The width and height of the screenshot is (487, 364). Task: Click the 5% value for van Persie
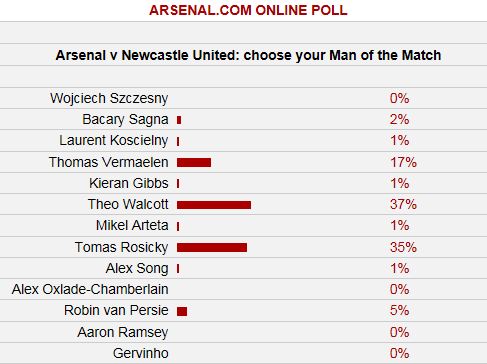point(400,310)
